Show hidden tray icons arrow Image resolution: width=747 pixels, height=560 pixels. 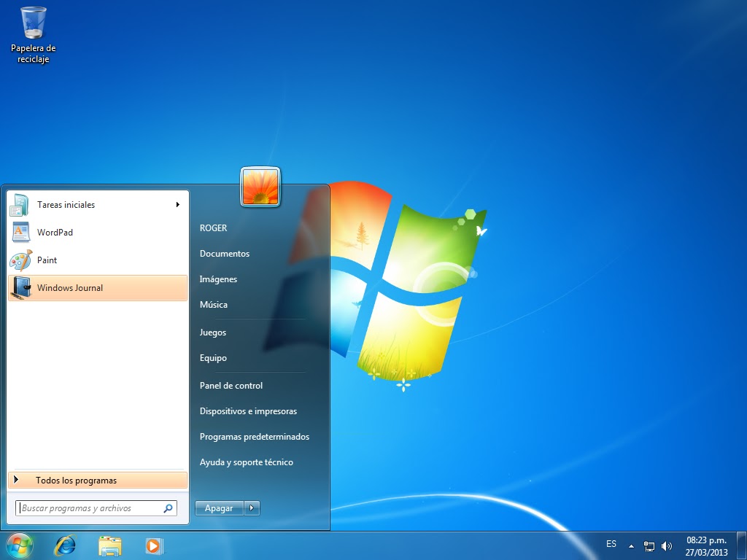(x=631, y=546)
